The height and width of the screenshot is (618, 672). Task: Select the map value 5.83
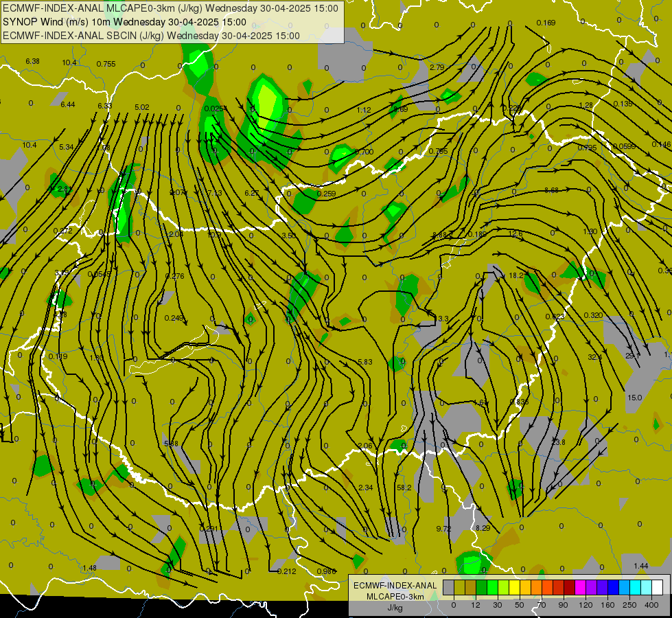click(364, 362)
